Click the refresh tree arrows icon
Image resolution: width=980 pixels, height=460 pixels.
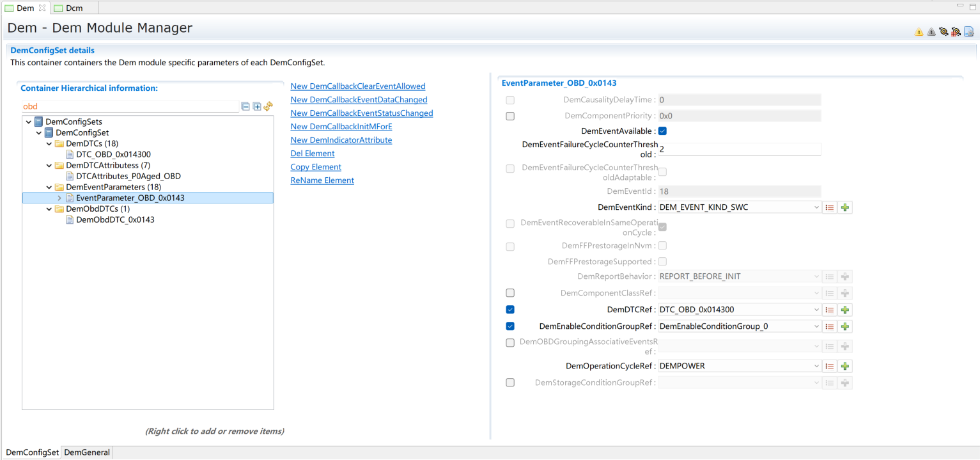(268, 106)
